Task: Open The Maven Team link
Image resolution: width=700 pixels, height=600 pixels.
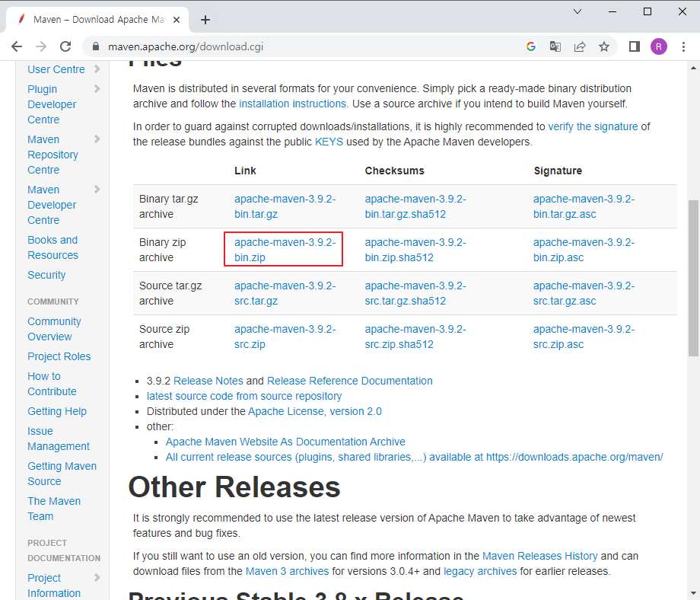Action: click(54, 509)
